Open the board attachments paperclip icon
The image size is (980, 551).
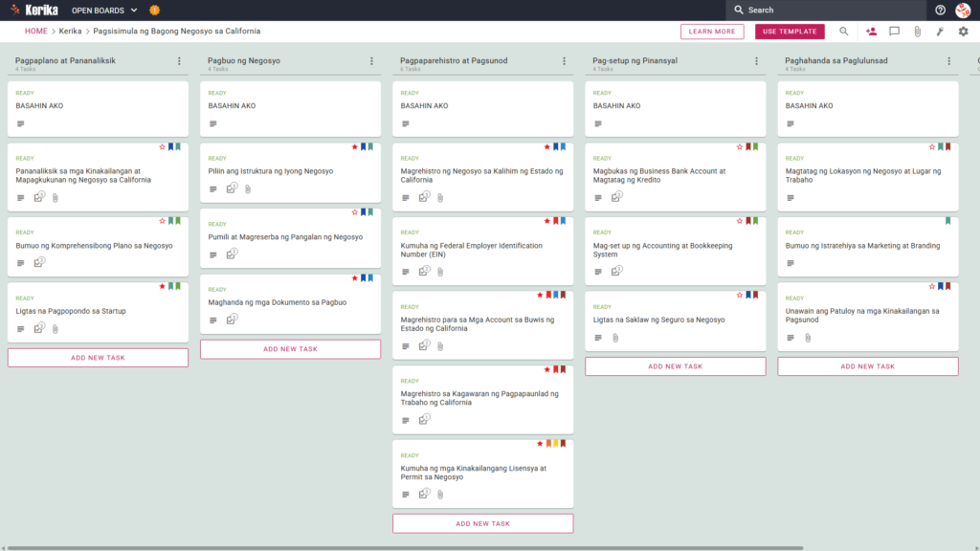pos(918,32)
